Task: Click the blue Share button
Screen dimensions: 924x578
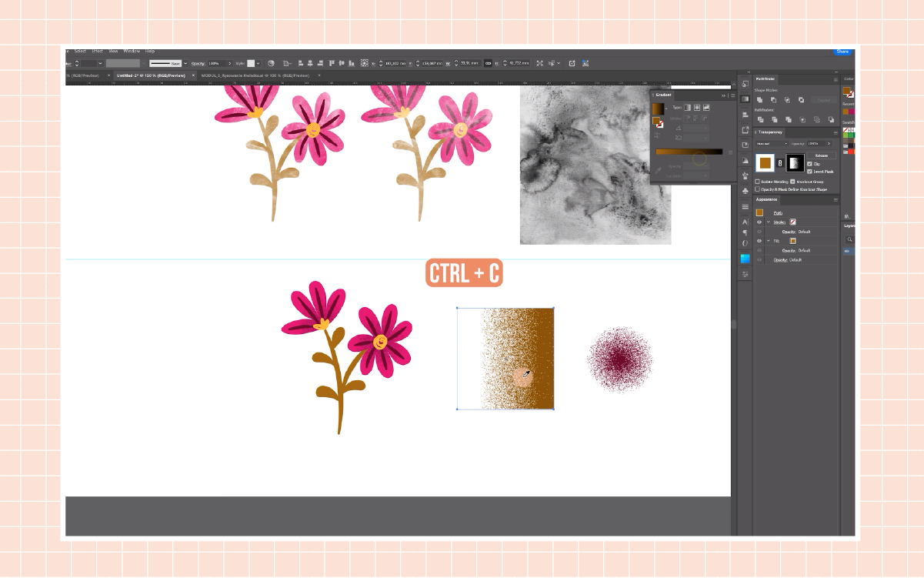Action: click(x=842, y=52)
